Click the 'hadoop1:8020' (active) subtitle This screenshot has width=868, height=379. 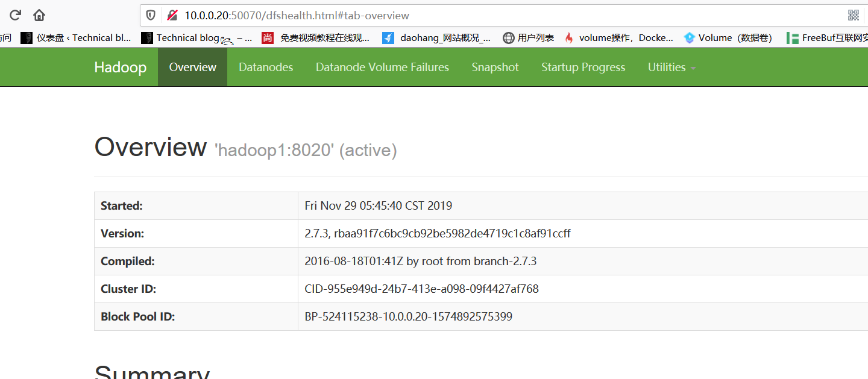(x=306, y=150)
